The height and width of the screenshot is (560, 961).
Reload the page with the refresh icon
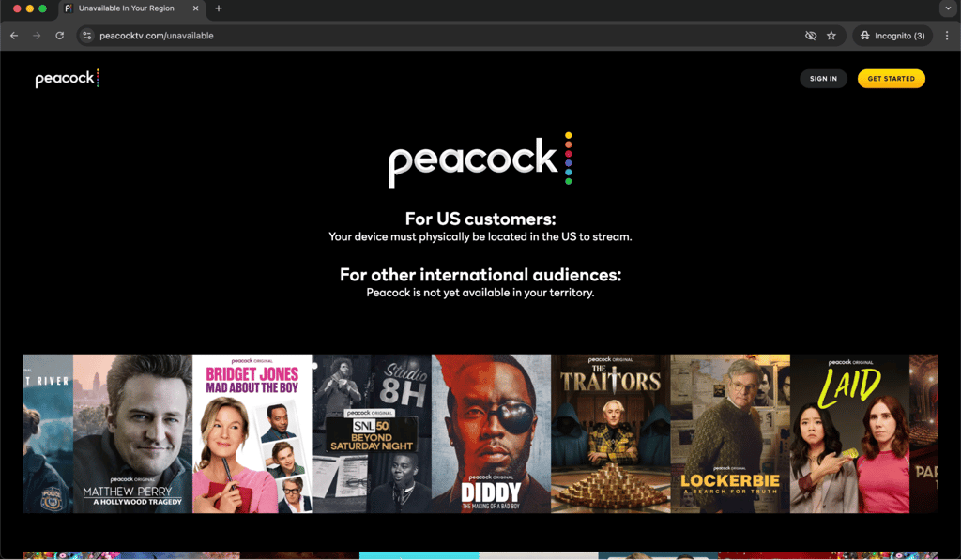coord(59,36)
